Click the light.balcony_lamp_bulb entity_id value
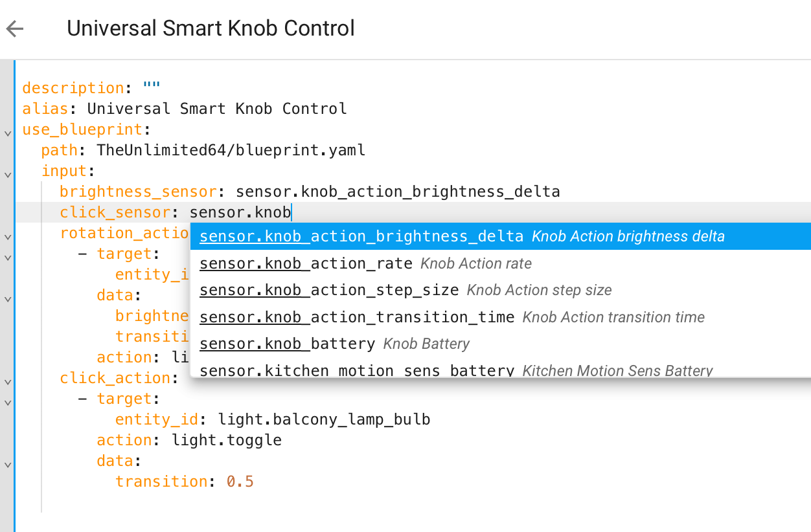 tap(324, 419)
